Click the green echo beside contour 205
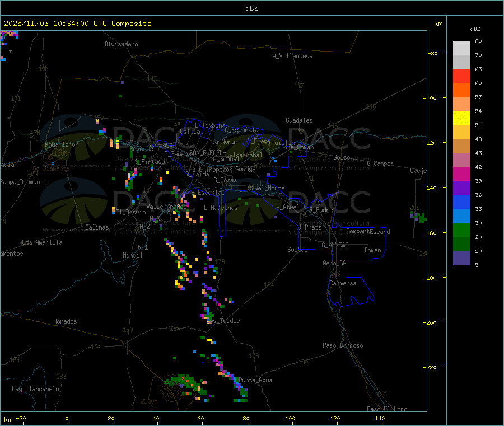Screen dimensions: 504x426 pos(419,217)
